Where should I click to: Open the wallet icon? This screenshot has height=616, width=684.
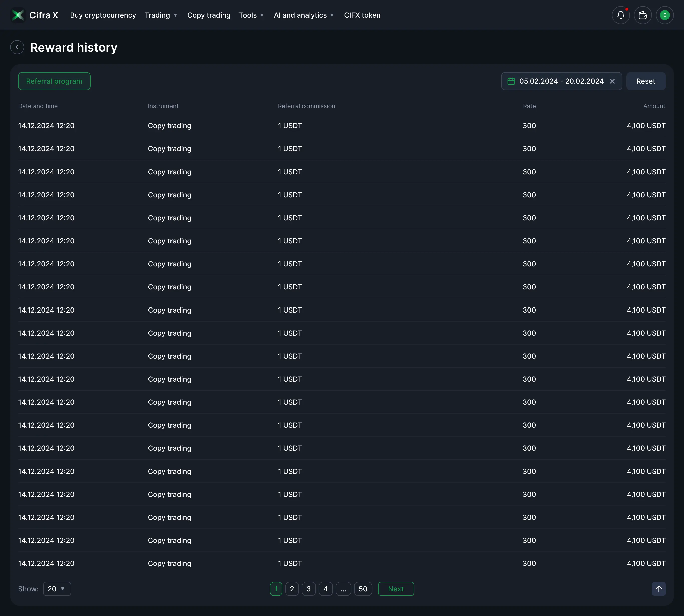click(642, 15)
